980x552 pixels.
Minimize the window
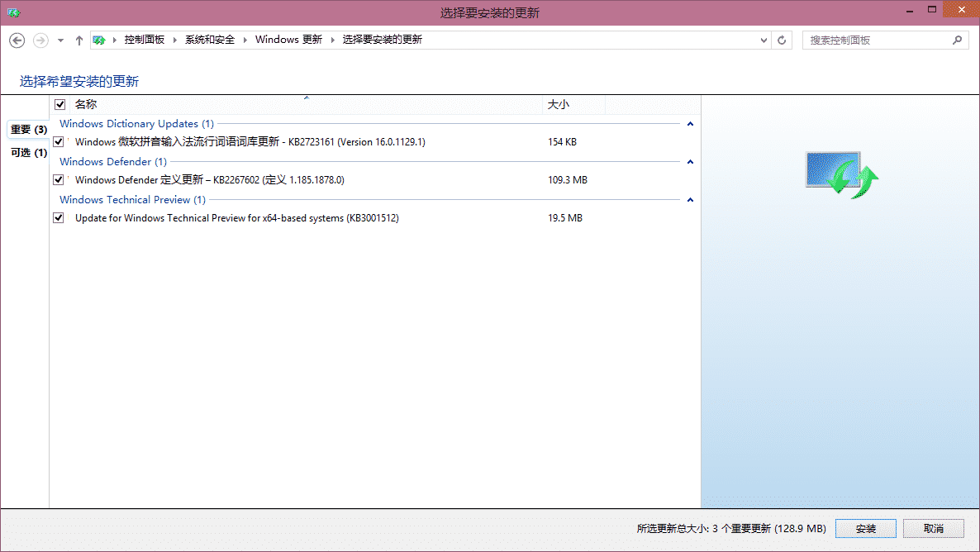pos(910,11)
